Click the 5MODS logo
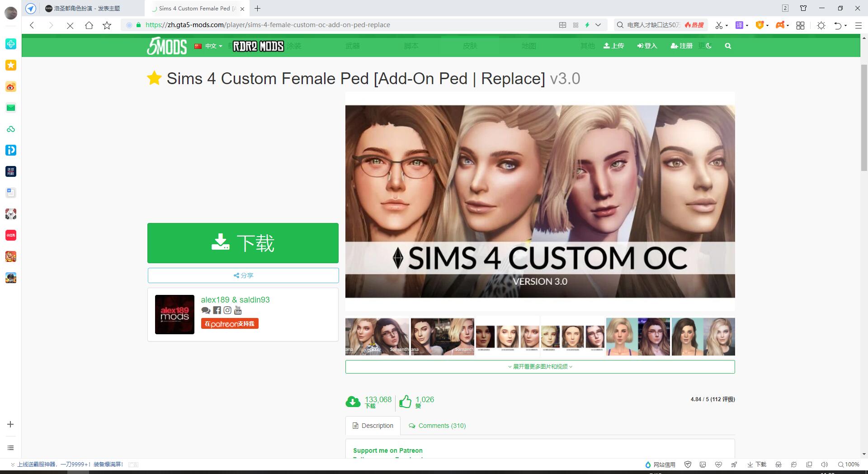Image resolution: width=868 pixels, height=474 pixels. pos(166,46)
